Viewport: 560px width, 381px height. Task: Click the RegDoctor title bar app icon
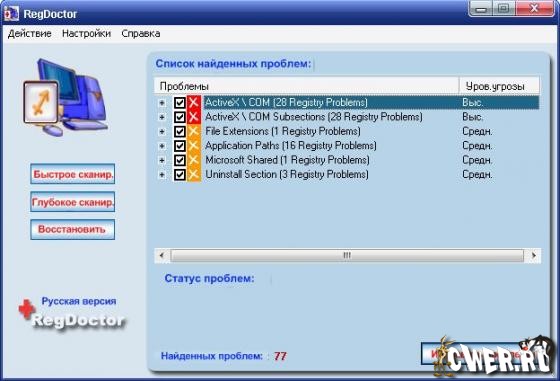tap(11, 14)
